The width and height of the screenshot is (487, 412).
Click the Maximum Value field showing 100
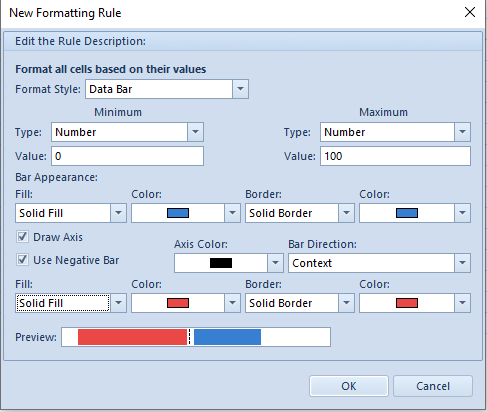(x=395, y=156)
